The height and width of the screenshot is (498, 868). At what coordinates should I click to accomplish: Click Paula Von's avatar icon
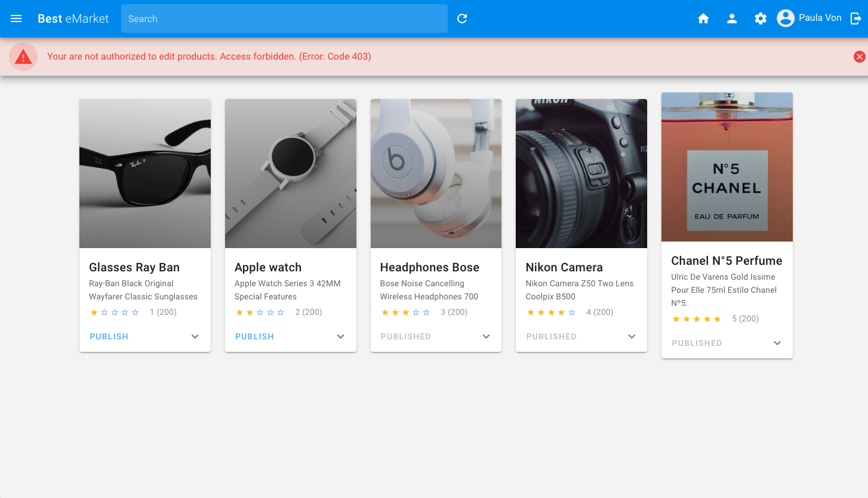[x=786, y=18]
